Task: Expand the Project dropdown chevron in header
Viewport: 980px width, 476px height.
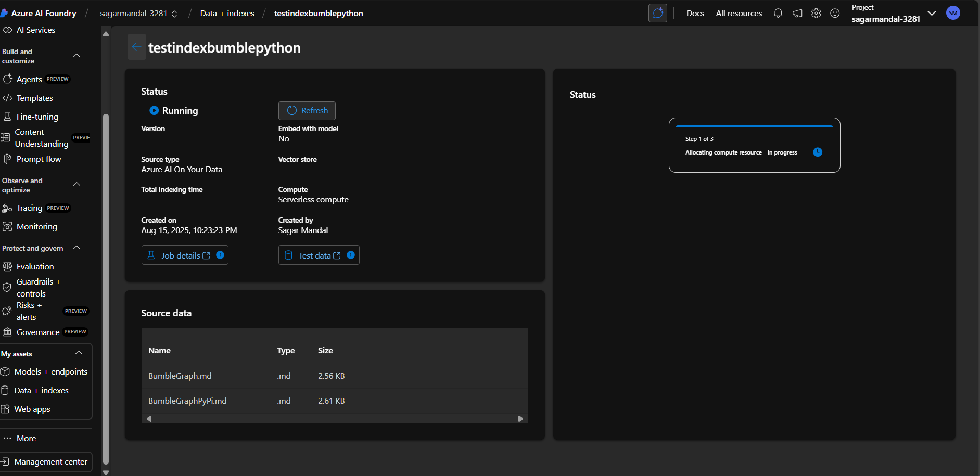Action: (x=932, y=13)
